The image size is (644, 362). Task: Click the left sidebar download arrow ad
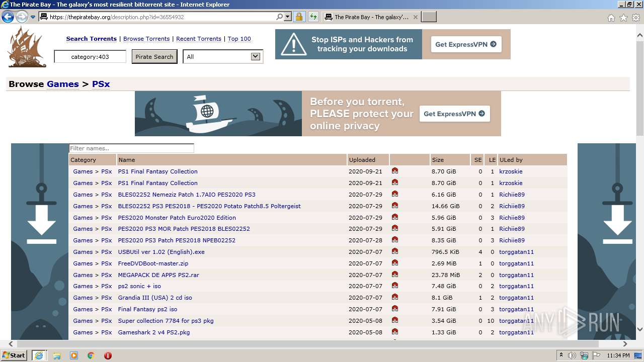pos(40,241)
